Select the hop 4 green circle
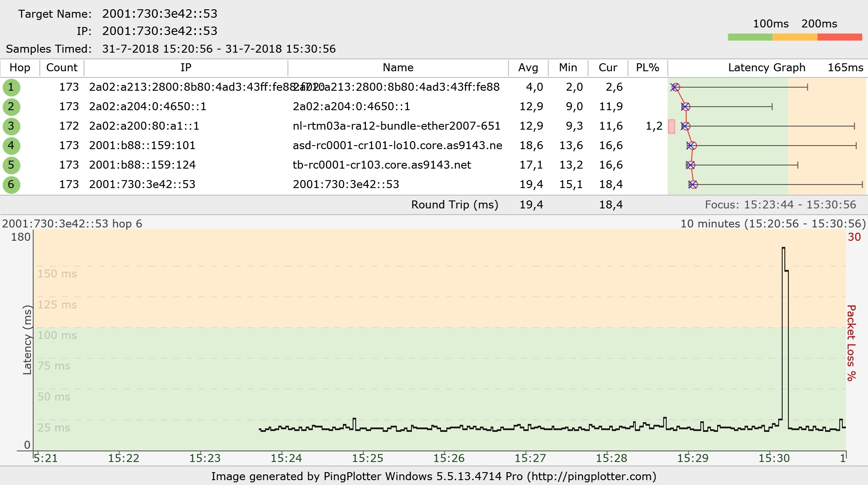Screen dimensions: 868x485 point(11,146)
